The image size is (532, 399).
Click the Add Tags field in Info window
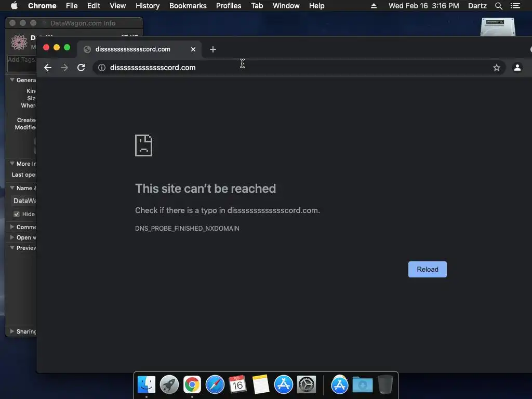[22, 63]
